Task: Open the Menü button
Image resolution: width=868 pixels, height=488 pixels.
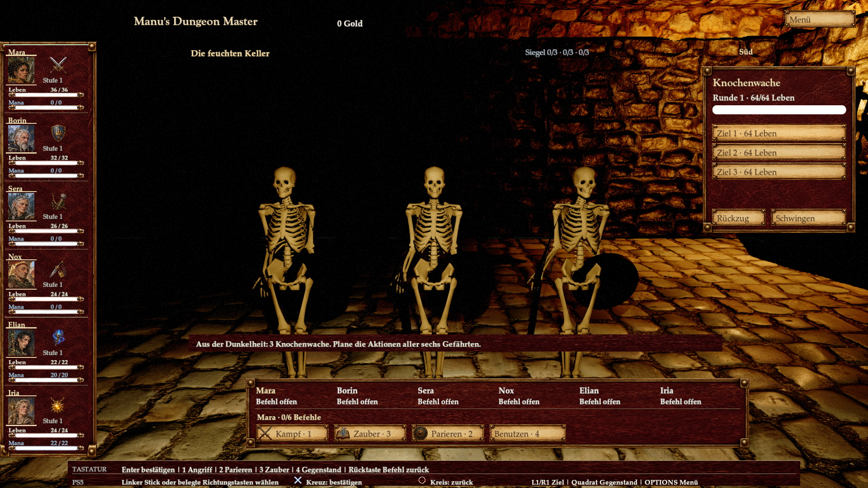Action: [x=820, y=19]
